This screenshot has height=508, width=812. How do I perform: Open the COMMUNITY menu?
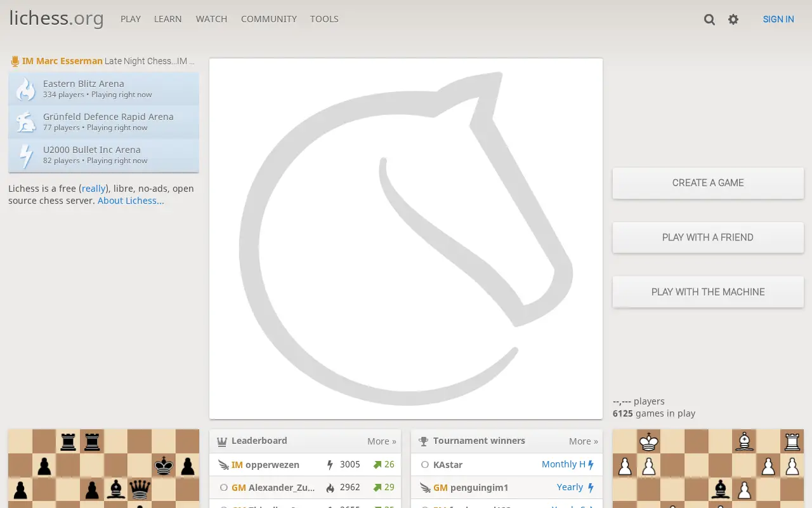point(269,19)
